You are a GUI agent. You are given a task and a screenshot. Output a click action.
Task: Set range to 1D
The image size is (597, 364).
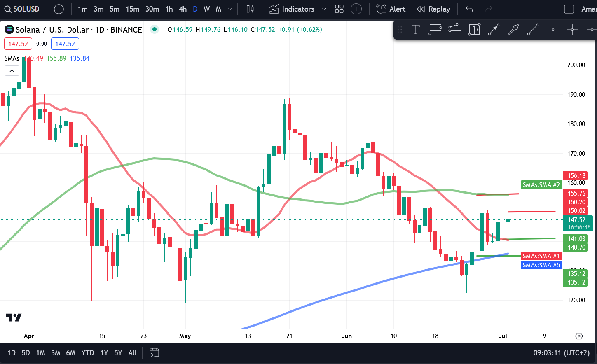click(x=12, y=353)
